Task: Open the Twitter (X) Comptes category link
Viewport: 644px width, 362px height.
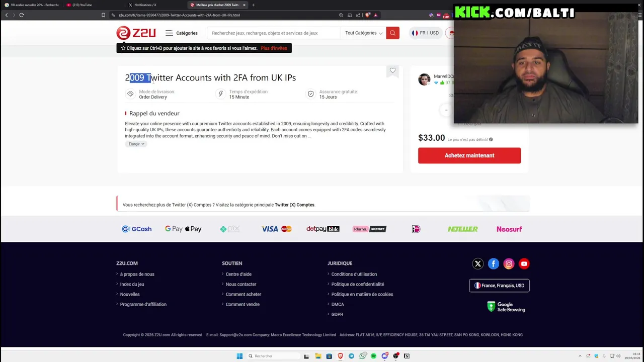Action: (x=294, y=205)
